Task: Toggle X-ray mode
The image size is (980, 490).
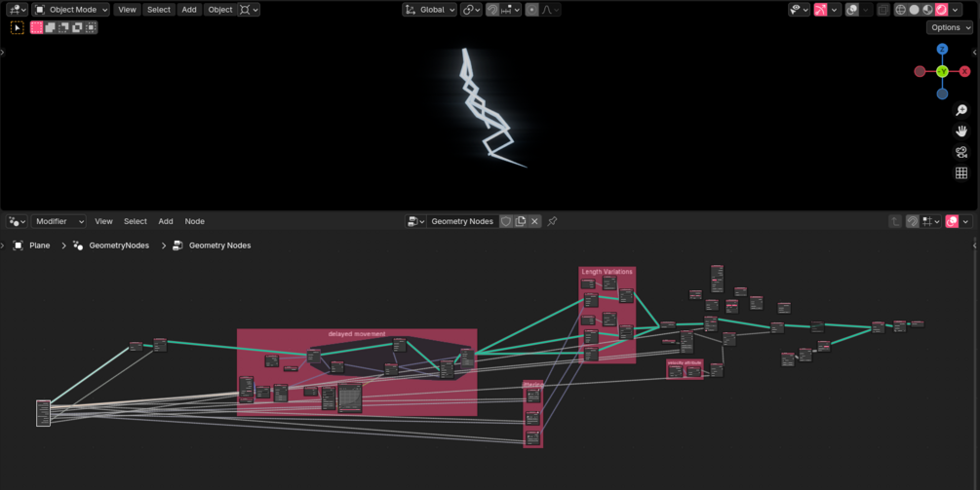Action: coord(883,10)
